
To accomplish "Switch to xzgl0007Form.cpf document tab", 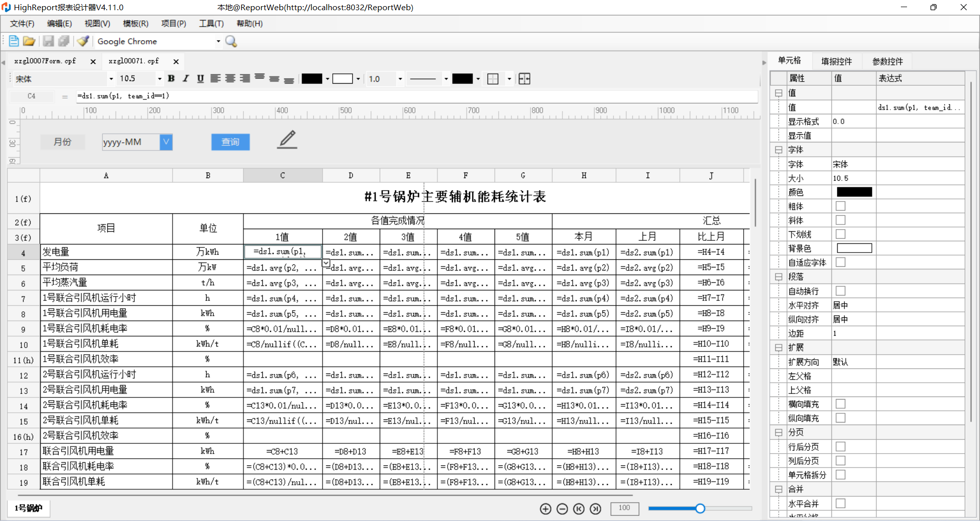I will click(45, 61).
